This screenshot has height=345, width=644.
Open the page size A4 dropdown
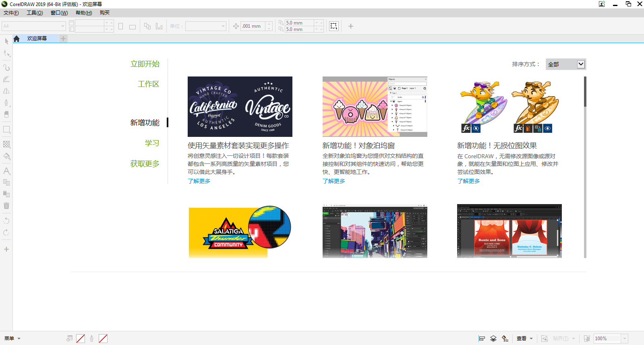[63, 26]
